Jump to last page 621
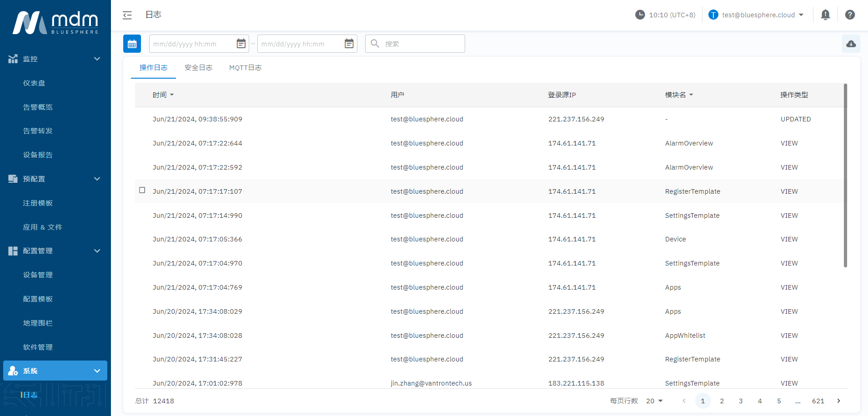 tap(818, 401)
